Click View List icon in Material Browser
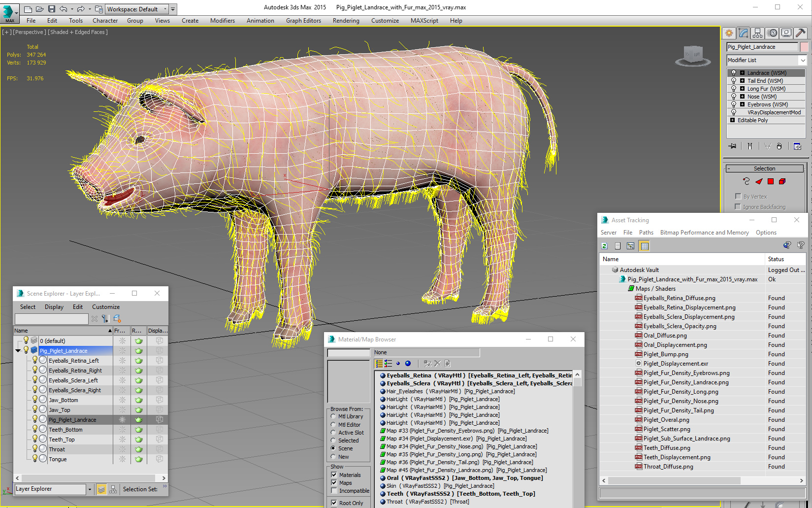The width and height of the screenshot is (812, 508). (x=379, y=364)
